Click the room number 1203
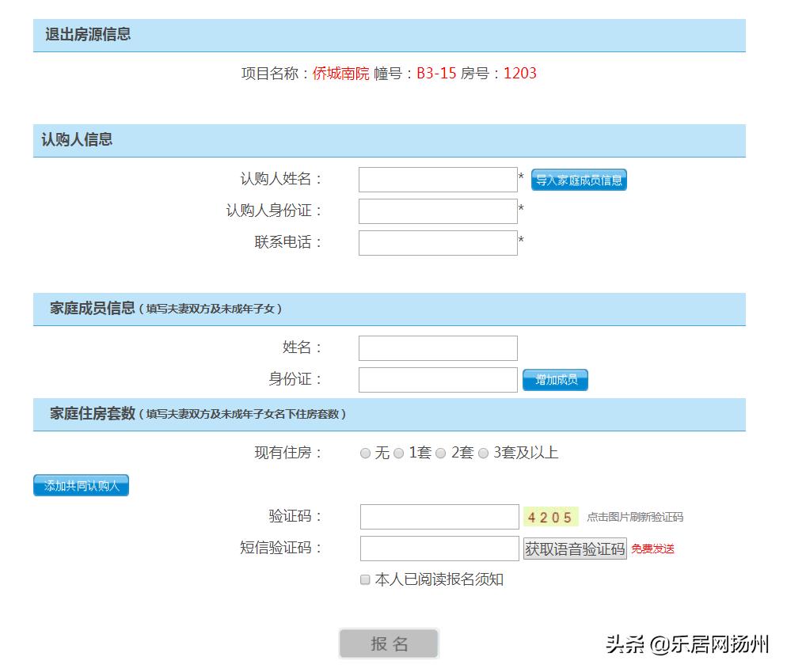Screen dimensions: 787x672 (x=520, y=74)
